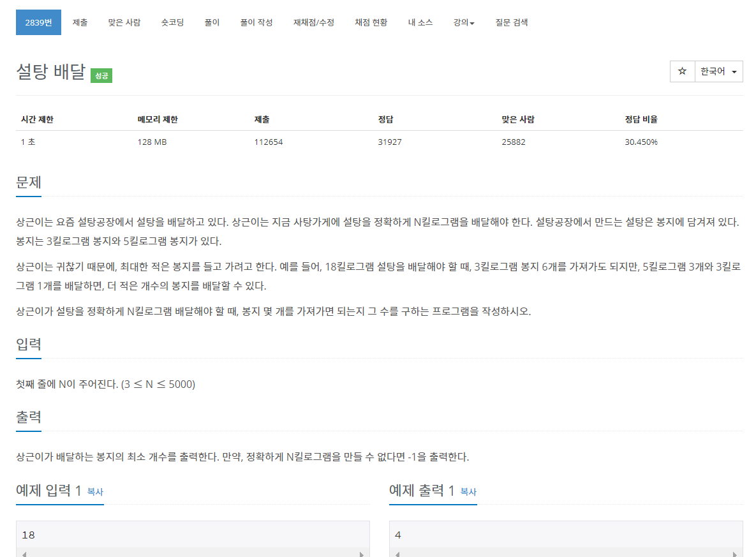Image resolution: width=756 pixels, height=557 pixels.
Task: Click the 설탕 배달 problem title
Action: click(x=50, y=72)
